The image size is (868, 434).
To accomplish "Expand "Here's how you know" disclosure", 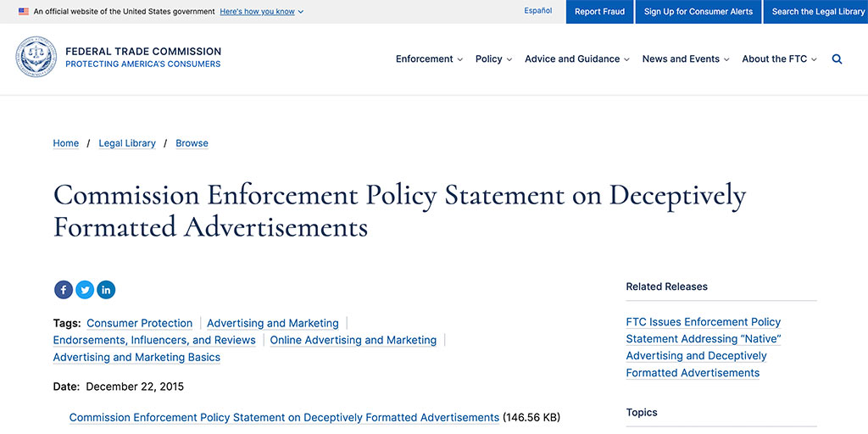I will tap(261, 11).
